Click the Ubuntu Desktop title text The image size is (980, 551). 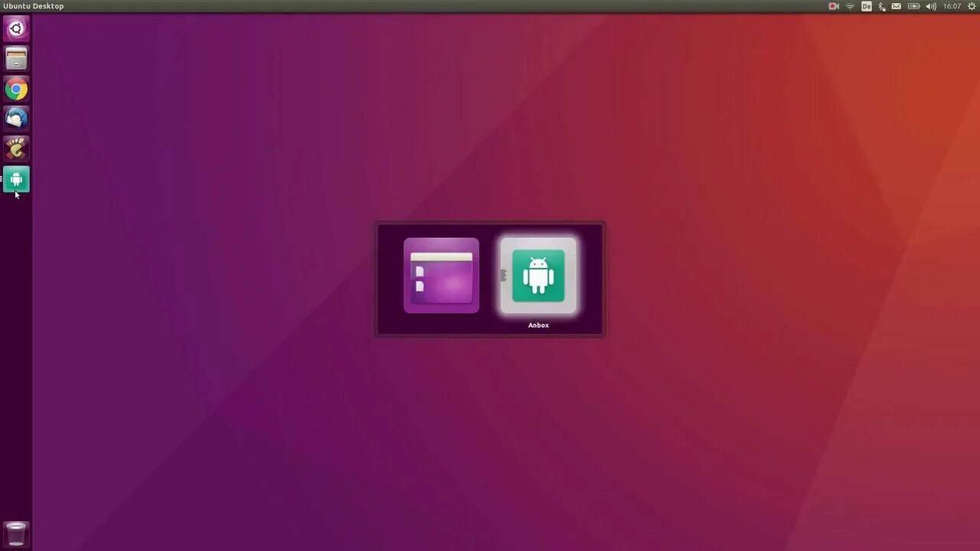34,6
